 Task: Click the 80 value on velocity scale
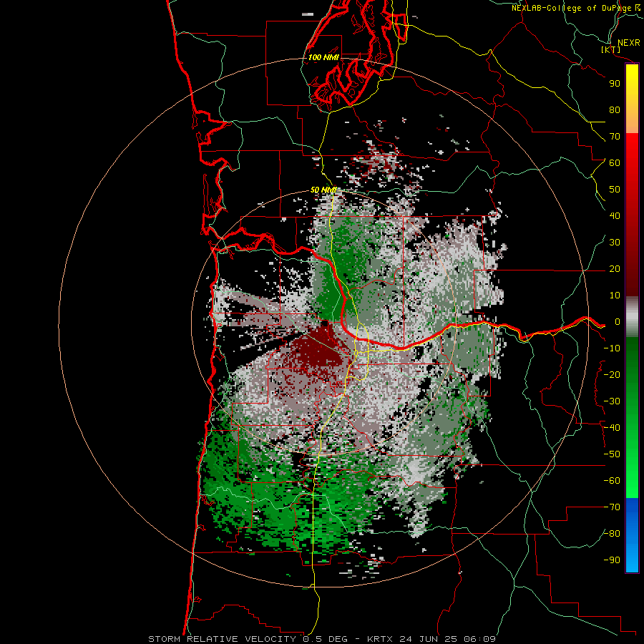(x=615, y=110)
